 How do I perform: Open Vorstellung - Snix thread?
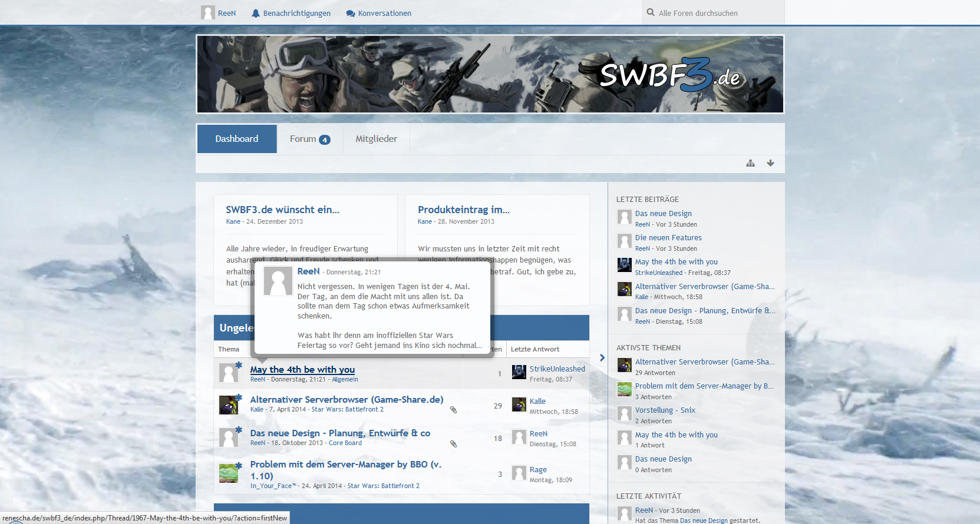pyautogui.click(x=665, y=410)
